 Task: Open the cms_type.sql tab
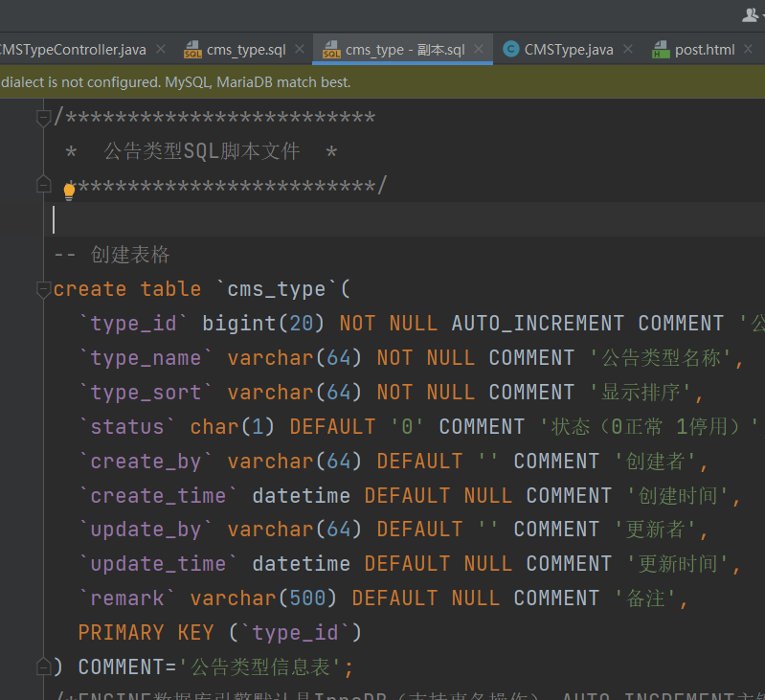246,50
